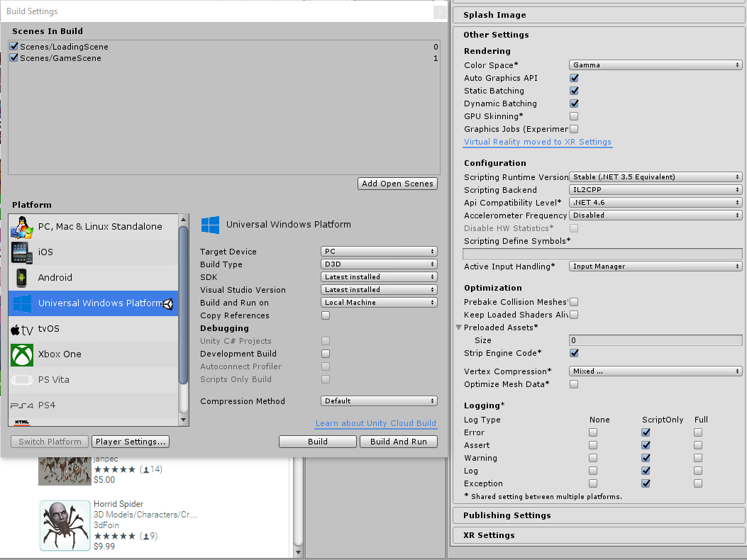Toggle Static Batching checkbox
This screenshot has width=747, height=560.
click(x=574, y=91)
